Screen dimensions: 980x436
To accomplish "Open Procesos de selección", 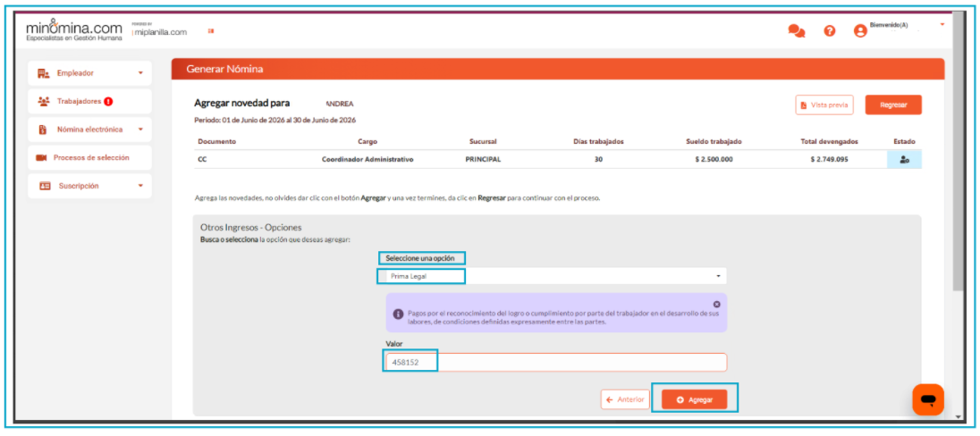I will click(89, 157).
